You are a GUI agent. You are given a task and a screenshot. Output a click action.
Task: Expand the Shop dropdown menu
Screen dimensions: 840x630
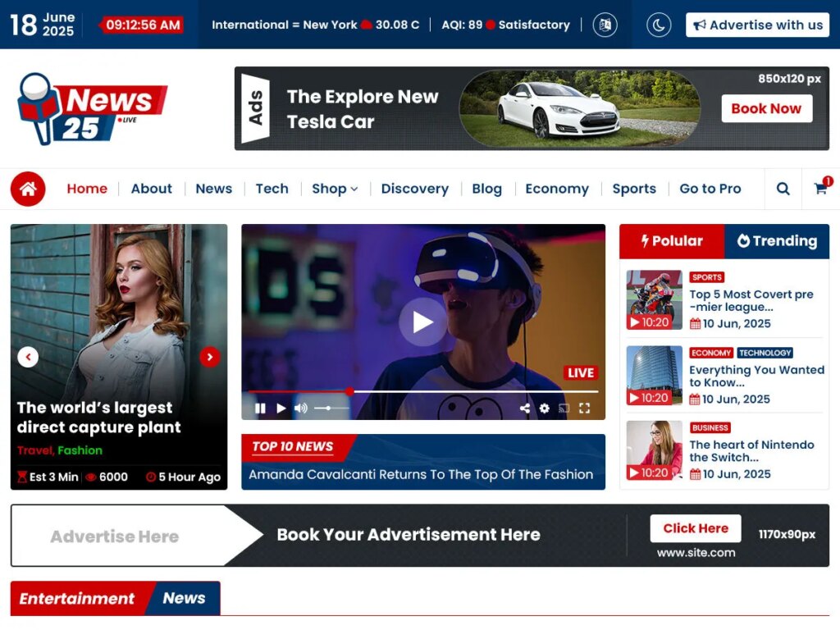[x=335, y=189]
